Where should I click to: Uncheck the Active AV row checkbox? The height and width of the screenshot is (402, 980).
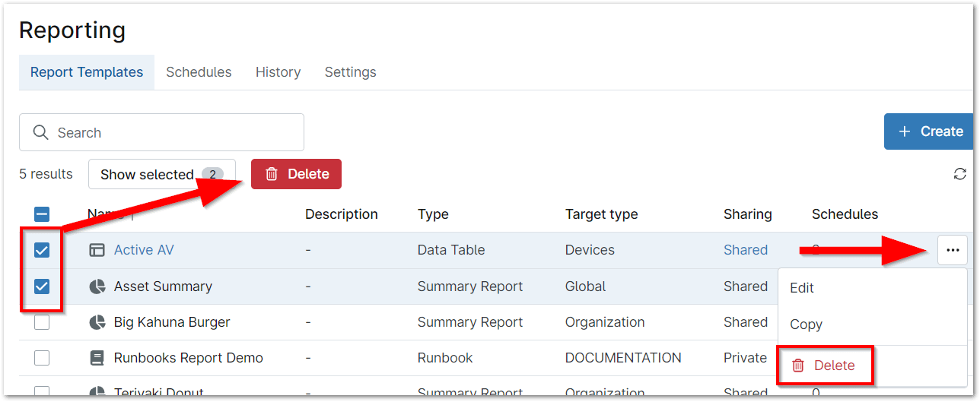(42, 250)
